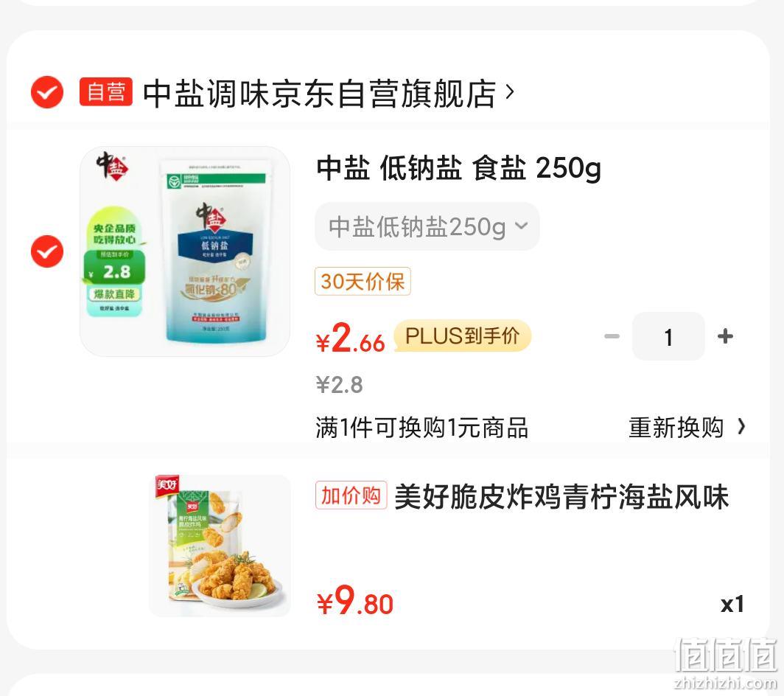Tap 重新换购 to rechoose add-on

tap(676, 428)
